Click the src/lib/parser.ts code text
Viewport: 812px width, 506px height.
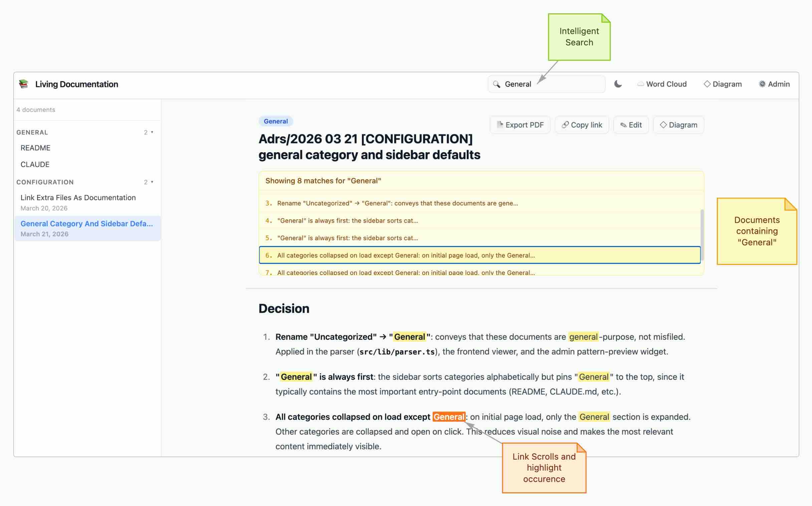coord(397,352)
